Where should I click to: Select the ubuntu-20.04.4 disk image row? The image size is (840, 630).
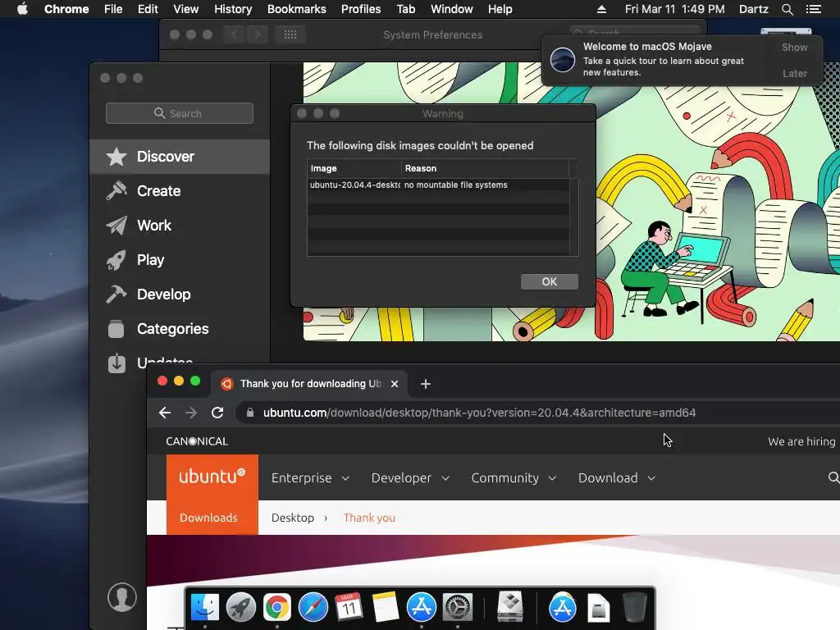[x=438, y=185]
